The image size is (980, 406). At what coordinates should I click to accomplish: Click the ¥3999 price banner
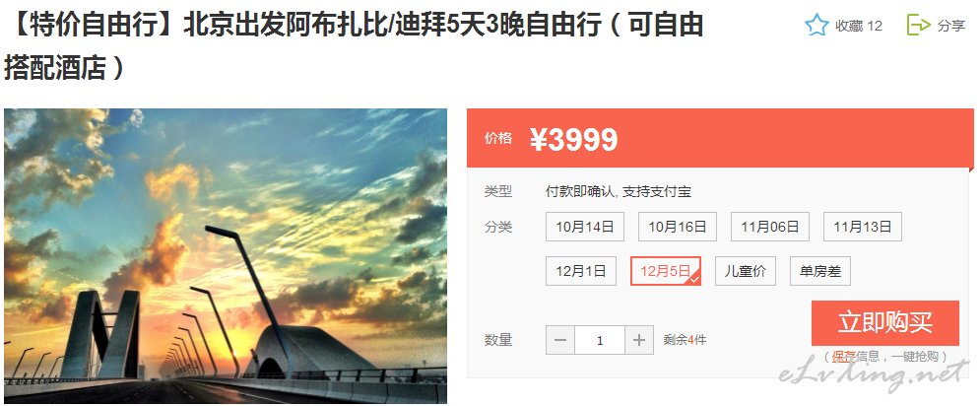tap(721, 138)
